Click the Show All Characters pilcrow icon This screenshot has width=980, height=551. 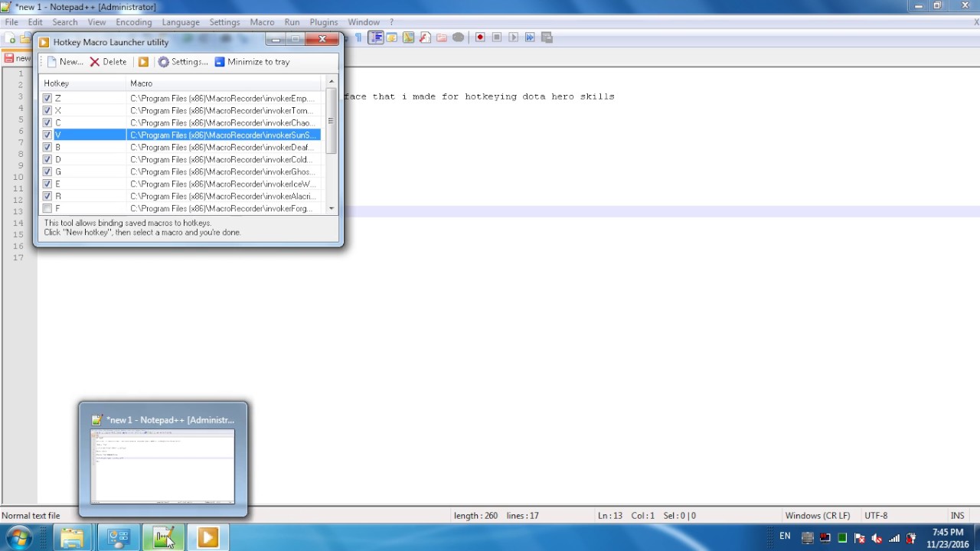point(358,37)
